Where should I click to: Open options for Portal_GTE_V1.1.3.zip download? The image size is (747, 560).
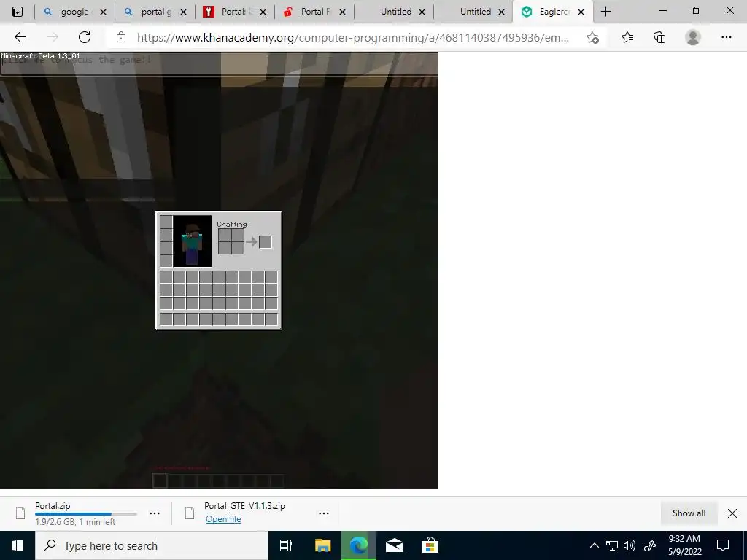click(x=324, y=513)
